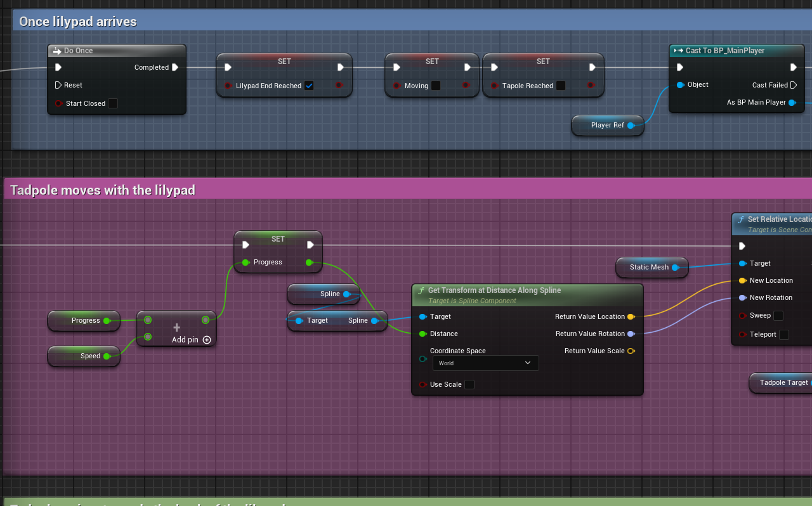The width and height of the screenshot is (812, 506).
Task: Click the SET Progress exec output pin
Action: click(310, 245)
